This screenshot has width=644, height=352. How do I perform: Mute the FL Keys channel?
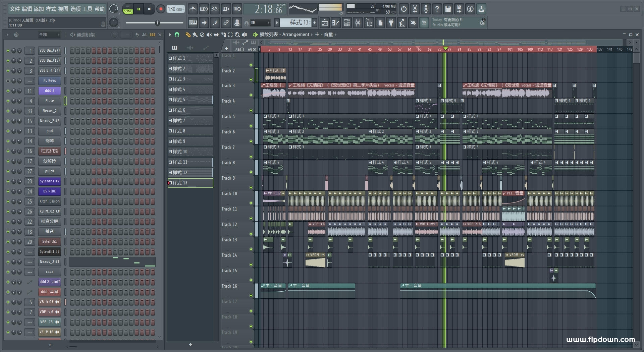(x=8, y=81)
